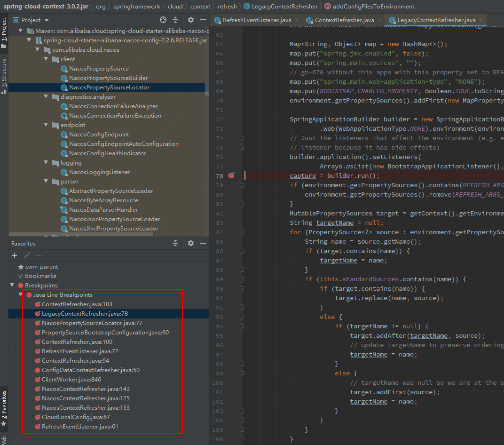Select LegacyContextRefresher.java tab
The height and width of the screenshot is (445, 504).
pos(436,20)
